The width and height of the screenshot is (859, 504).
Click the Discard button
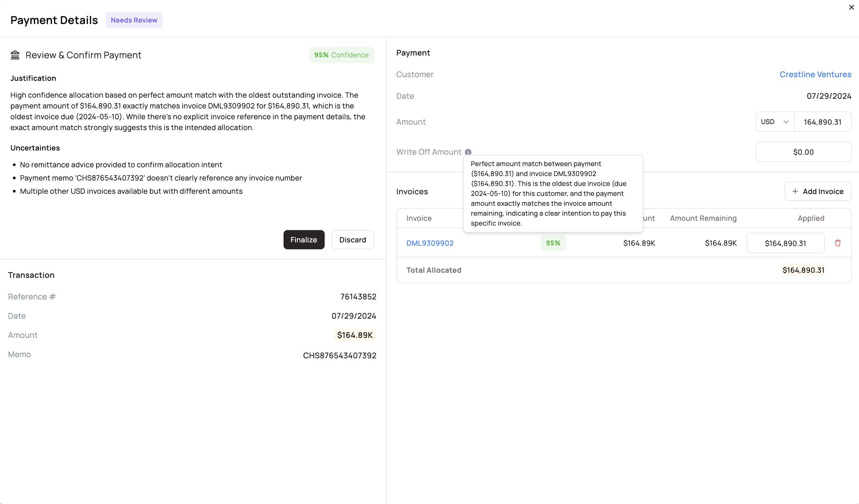click(353, 240)
